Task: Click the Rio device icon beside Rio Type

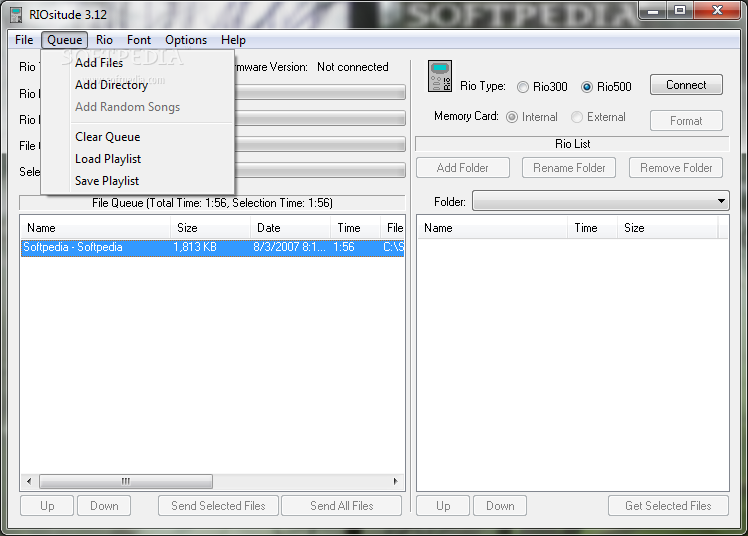Action: [x=440, y=76]
